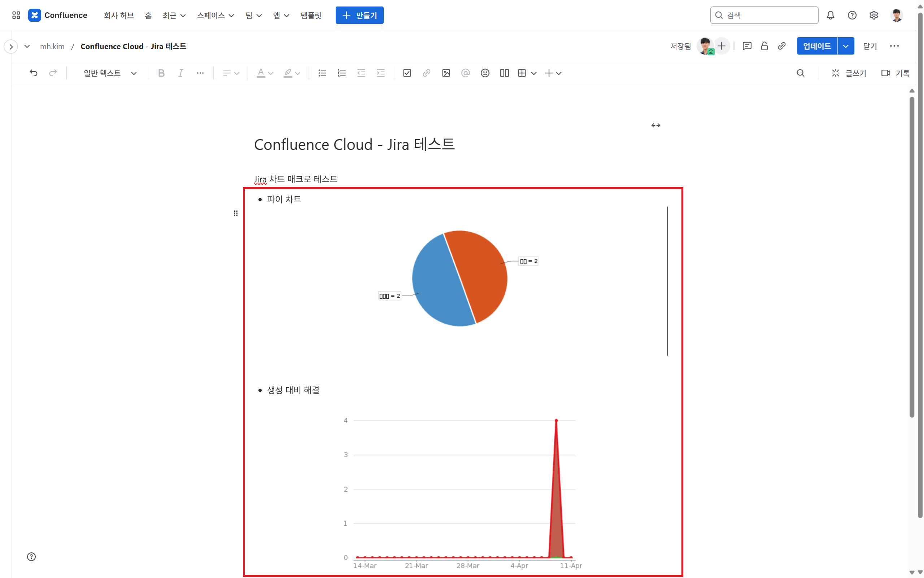Open page restrictions lock icon
This screenshot has height=578, width=924.
(764, 46)
